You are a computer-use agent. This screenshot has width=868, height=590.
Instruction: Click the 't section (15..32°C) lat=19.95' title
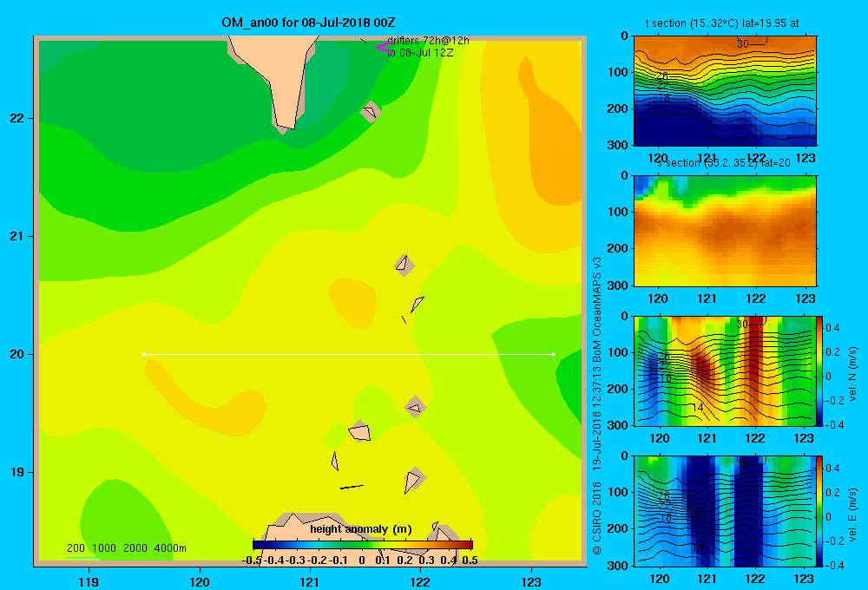[722, 23]
